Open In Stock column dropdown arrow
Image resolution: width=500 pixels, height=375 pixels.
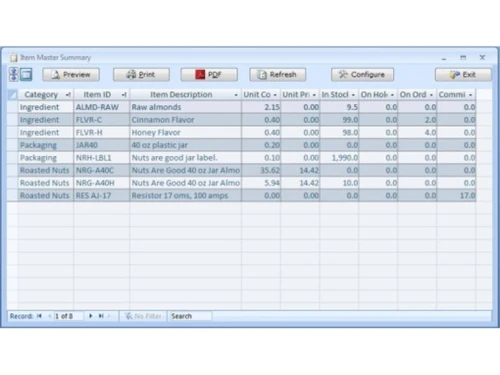tap(353, 95)
